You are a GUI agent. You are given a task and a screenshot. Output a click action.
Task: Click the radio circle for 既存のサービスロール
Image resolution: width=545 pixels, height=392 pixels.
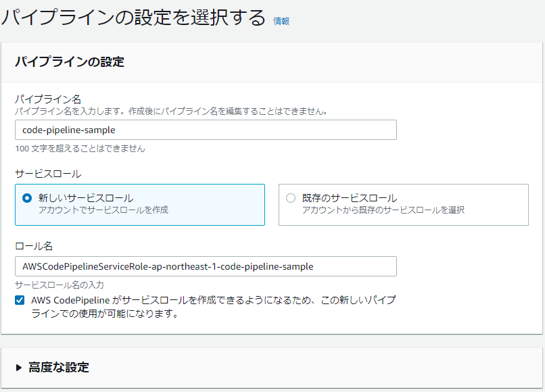click(x=289, y=197)
